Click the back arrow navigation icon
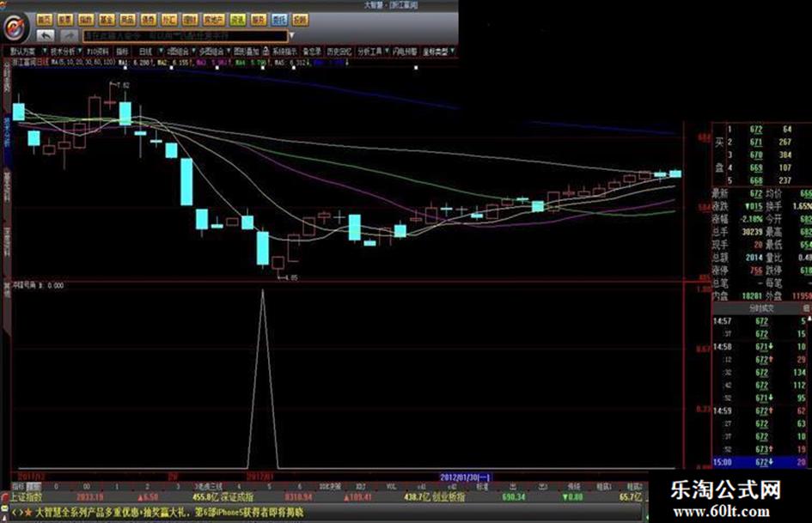812x523 pixels. coord(46,36)
